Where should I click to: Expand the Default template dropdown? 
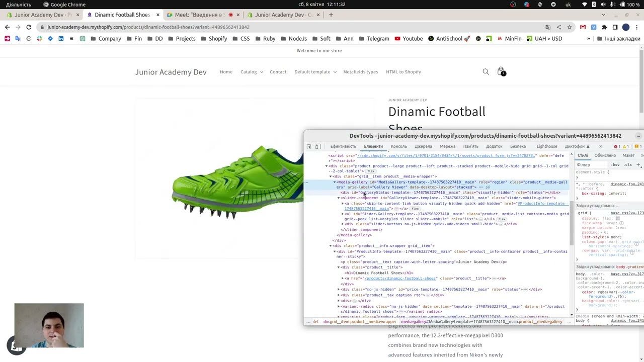315,72
